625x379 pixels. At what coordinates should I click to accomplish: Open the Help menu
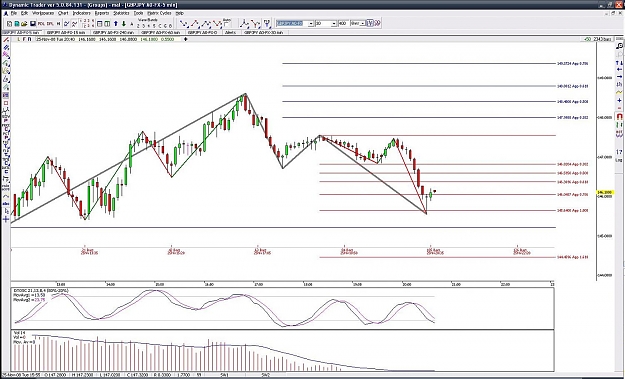click(179, 13)
